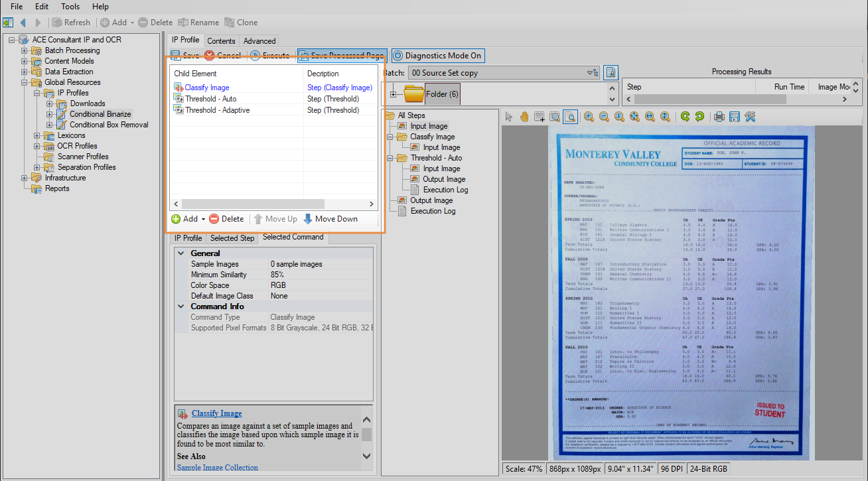Open the Classify Image help link

[x=216, y=413]
